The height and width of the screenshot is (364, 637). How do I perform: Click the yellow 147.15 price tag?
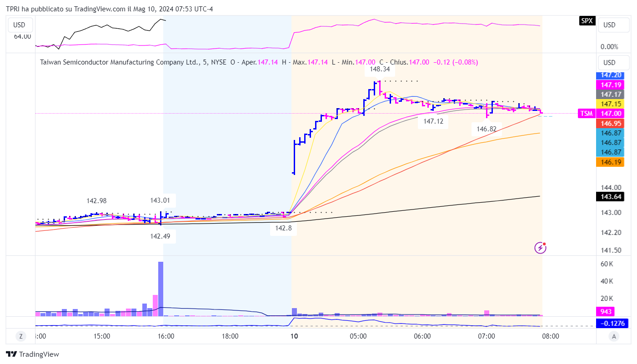(x=610, y=104)
